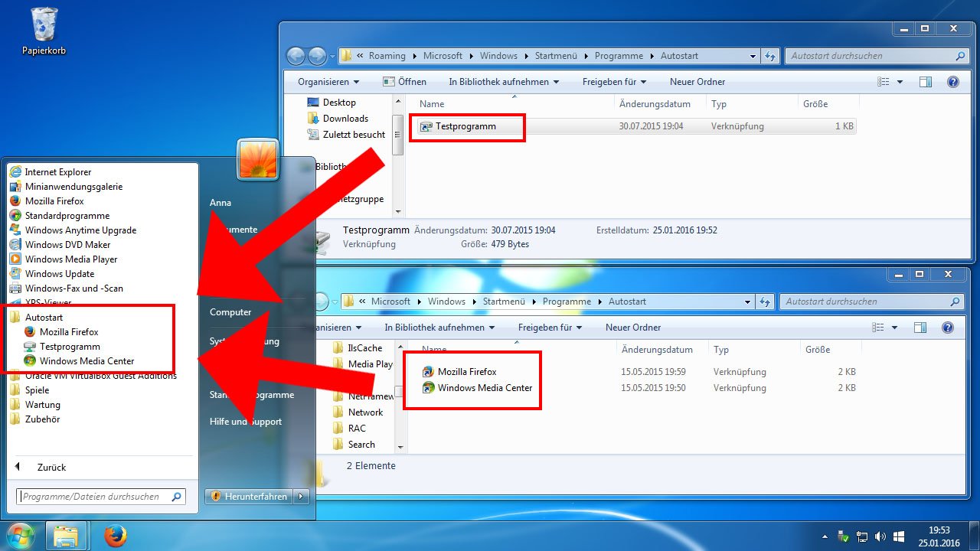Click Programme breadcrumb in bottom window
This screenshot has height=551, width=980.
click(567, 302)
